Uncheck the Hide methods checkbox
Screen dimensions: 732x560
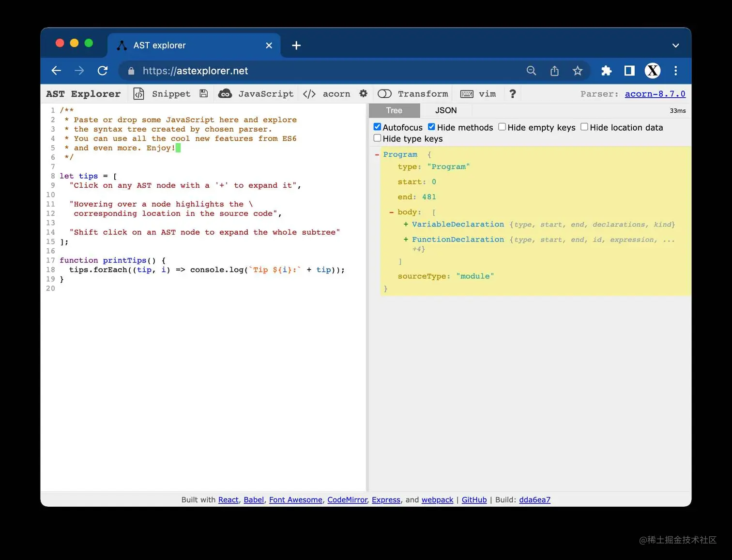point(431,127)
